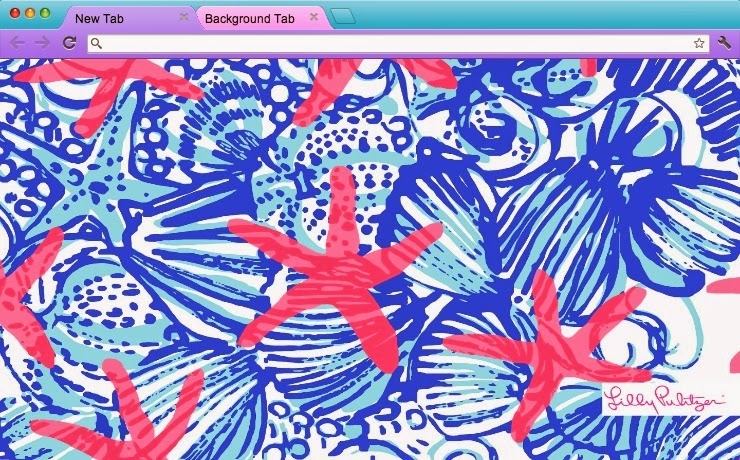Viewport: 740px width, 460px height.
Task: Close the Background Tab
Action: coord(314,17)
